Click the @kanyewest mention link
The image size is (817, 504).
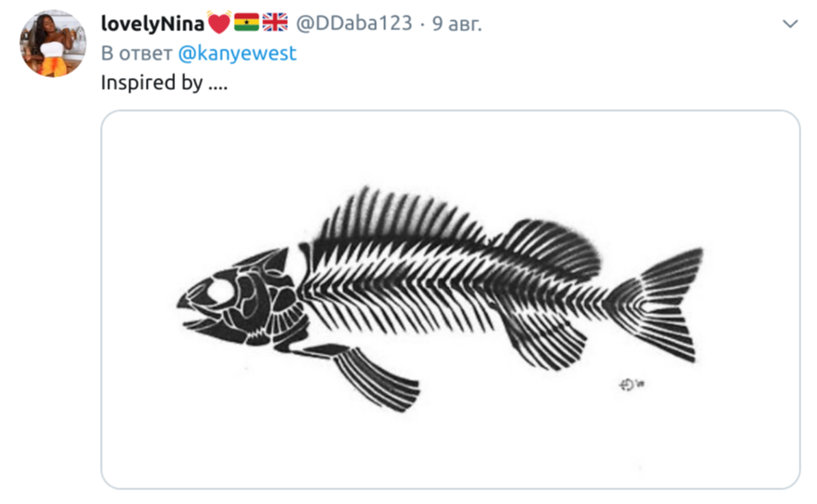237,53
